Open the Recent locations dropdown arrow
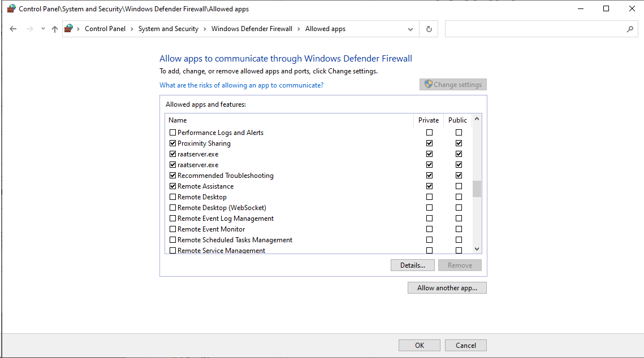The image size is (644, 358). coord(43,29)
